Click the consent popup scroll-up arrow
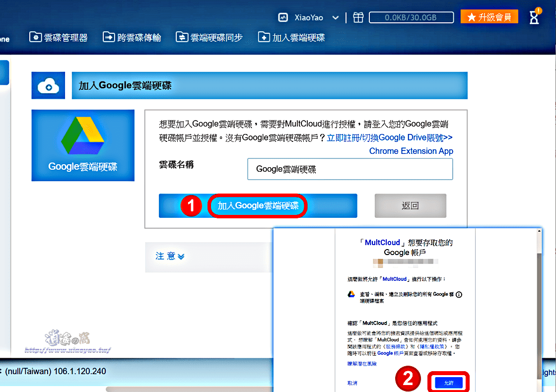The width and height of the screenshot is (556, 392). (539, 231)
